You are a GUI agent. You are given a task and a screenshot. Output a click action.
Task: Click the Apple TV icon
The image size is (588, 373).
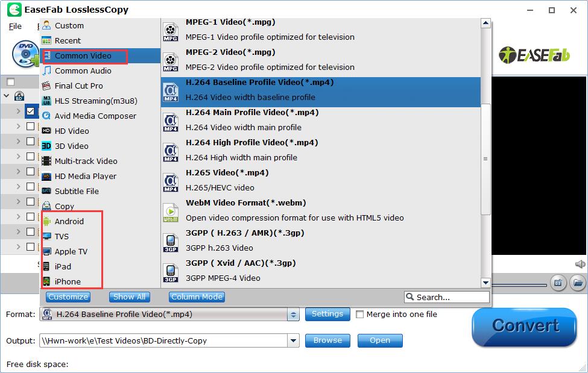(x=46, y=251)
